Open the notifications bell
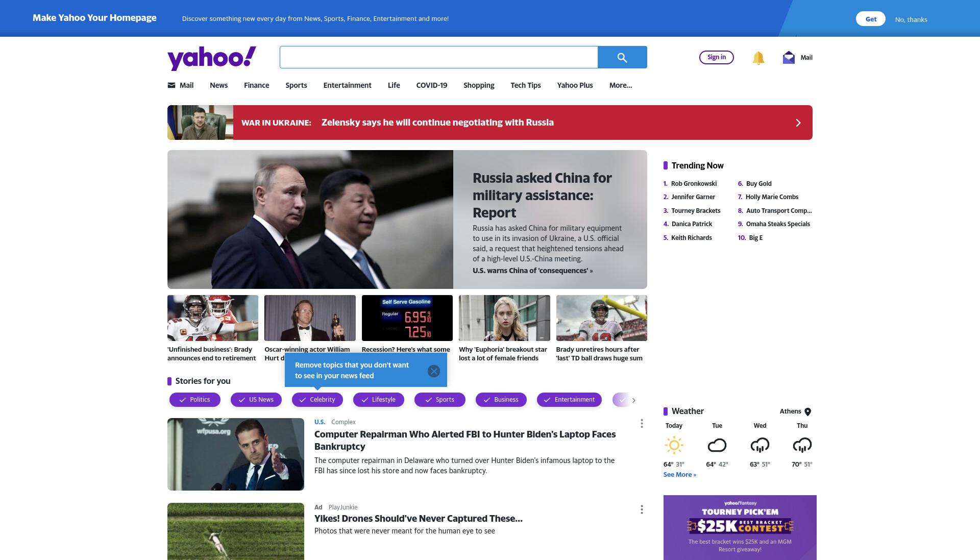The image size is (980, 560). coord(758,58)
